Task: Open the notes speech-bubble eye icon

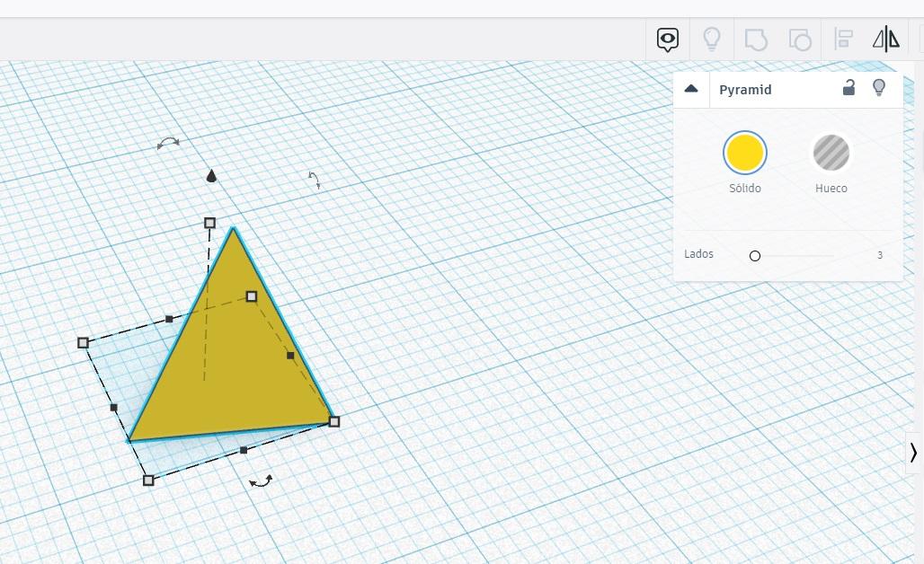Action: tap(668, 40)
